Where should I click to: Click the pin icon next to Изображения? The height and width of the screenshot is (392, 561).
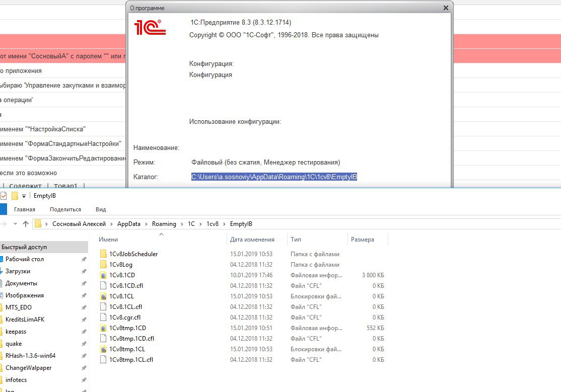[x=84, y=295]
